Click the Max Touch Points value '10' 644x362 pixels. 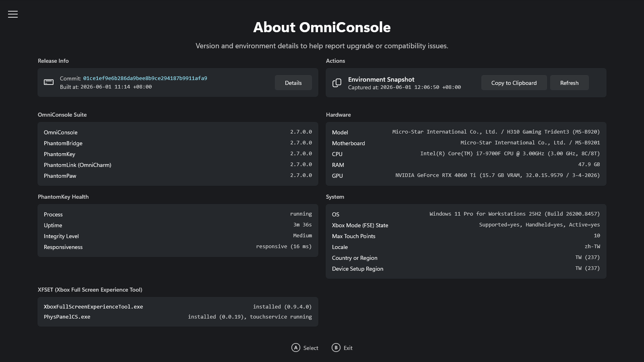[x=597, y=236]
